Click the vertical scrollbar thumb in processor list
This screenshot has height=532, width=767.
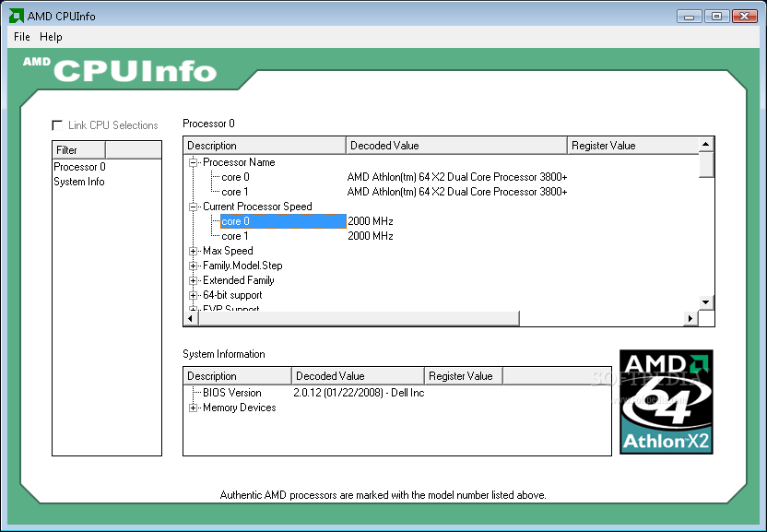(706, 164)
